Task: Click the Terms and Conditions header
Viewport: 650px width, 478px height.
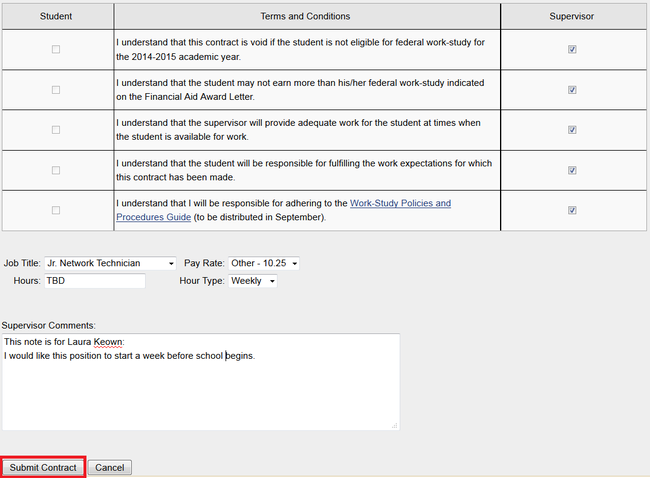Action: pyautogui.click(x=305, y=16)
